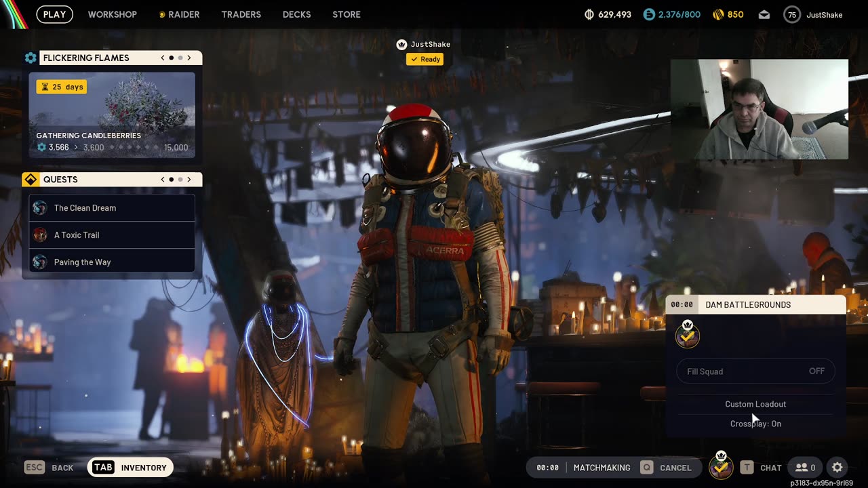Go to previous Flickering Flames page arrow

tap(163, 58)
